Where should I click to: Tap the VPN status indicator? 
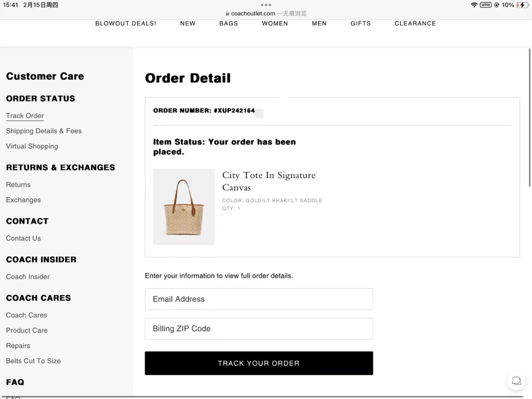(485, 5)
